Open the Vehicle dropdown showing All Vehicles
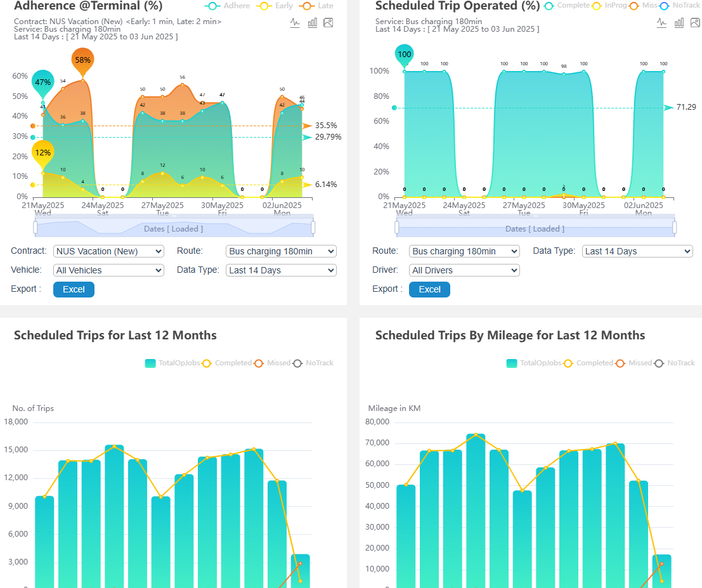This screenshot has height=588, width=702. pos(108,270)
